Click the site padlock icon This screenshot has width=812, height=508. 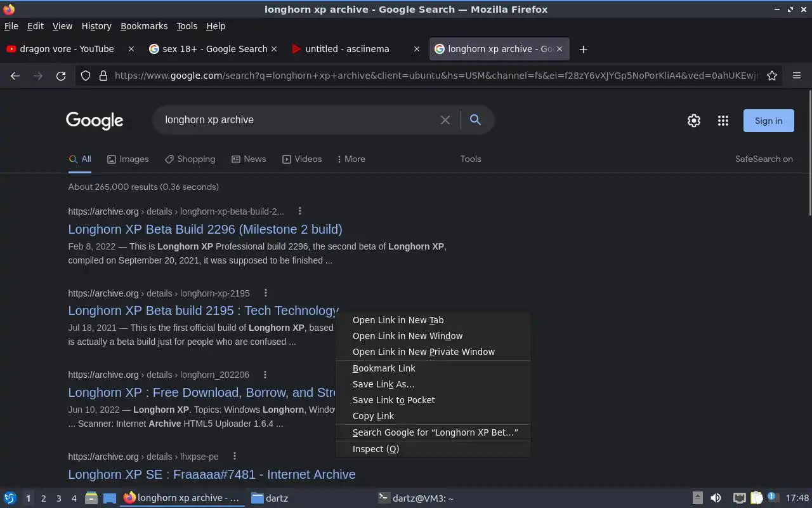103,76
